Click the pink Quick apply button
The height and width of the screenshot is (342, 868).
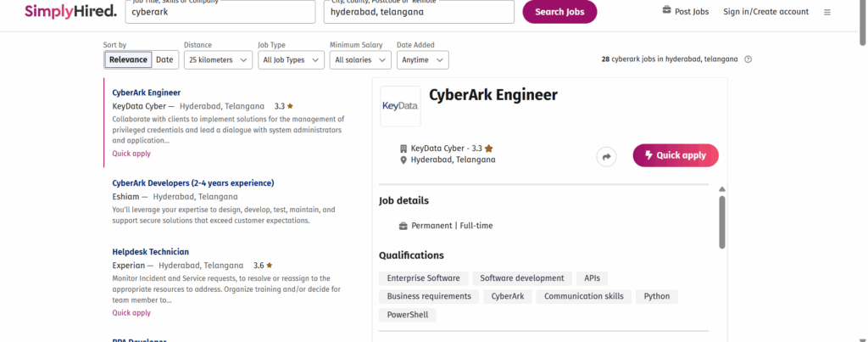[675, 155]
